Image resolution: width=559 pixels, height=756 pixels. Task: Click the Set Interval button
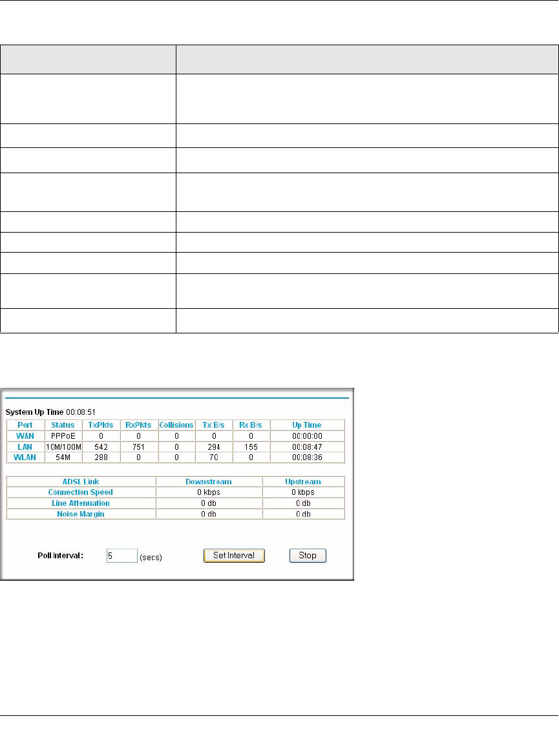click(234, 556)
